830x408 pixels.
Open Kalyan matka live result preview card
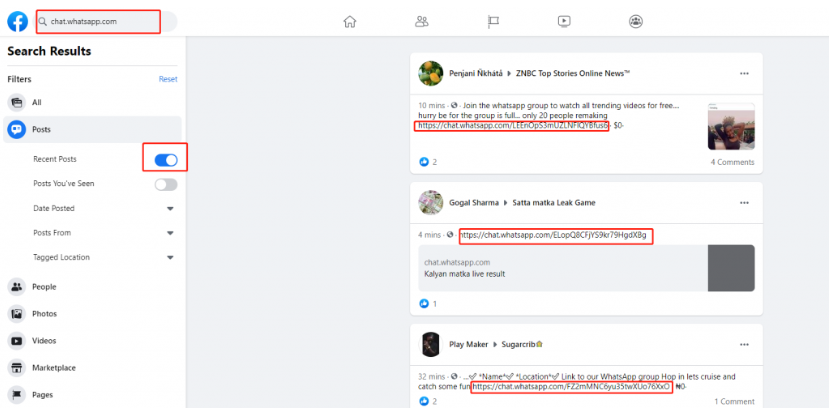[587, 268]
